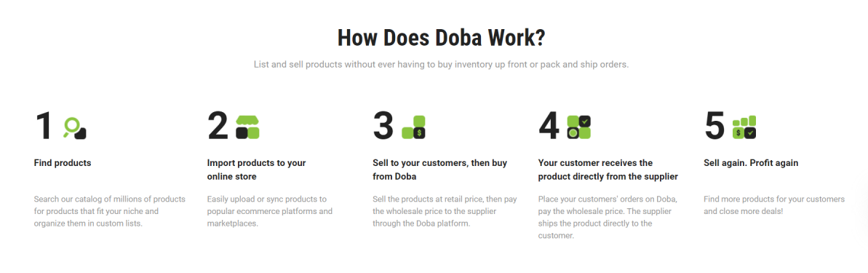Image resolution: width=868 pixels, height=273 pixels.
Task: Click the 'Easily upload or sync products' description
Action: 270,212
